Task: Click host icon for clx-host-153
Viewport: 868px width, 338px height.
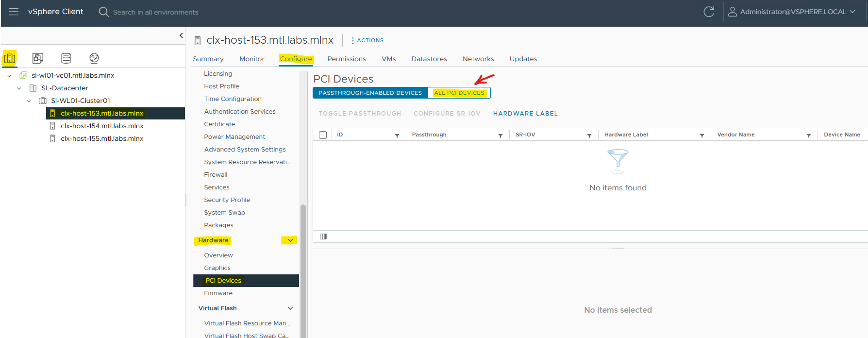Action: 52,113
